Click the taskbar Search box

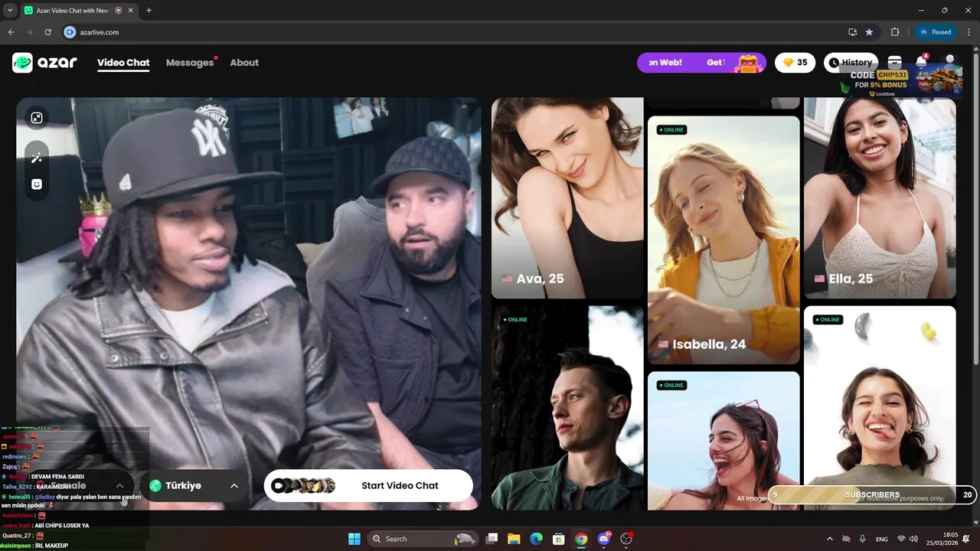pos(423,539)
